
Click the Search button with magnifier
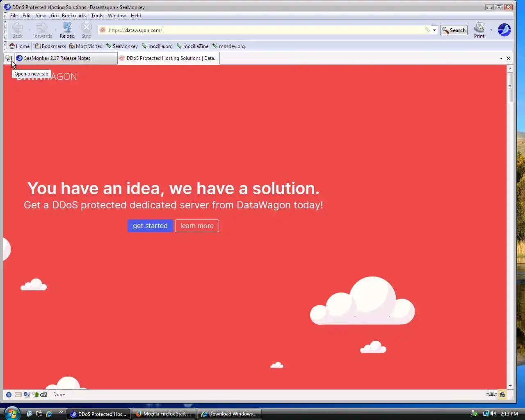click(454, 30)
